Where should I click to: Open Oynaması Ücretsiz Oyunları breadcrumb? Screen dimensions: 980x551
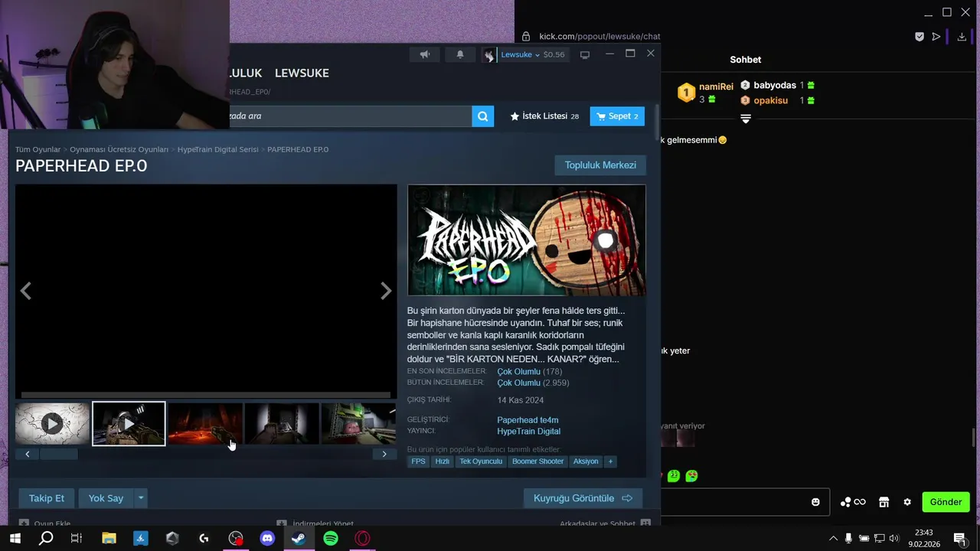pos(119,149)
